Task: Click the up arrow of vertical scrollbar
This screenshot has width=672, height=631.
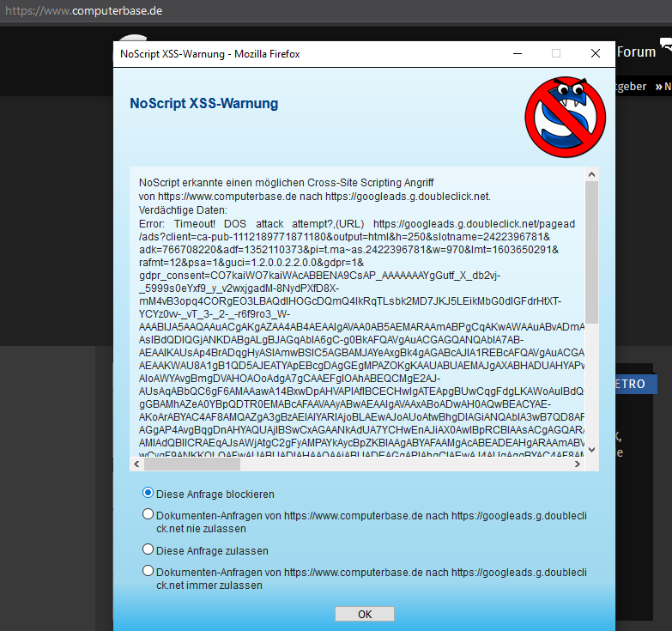Action: coord(592,174)
